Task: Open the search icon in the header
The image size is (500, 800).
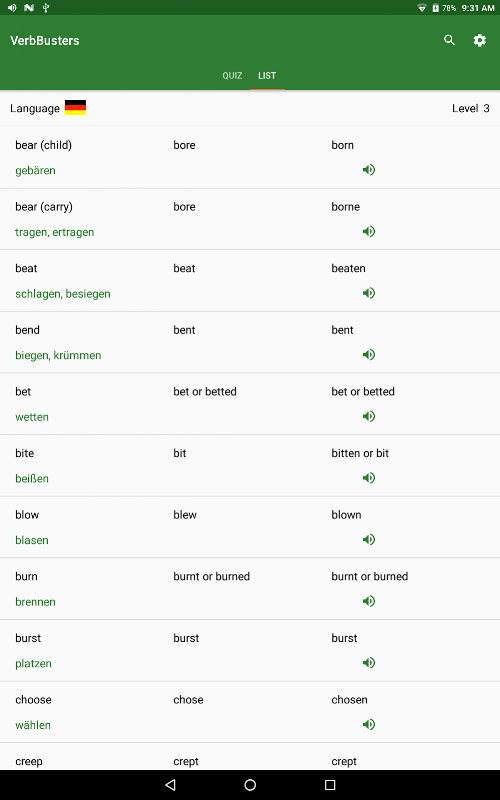Action: tap(449, 40)
